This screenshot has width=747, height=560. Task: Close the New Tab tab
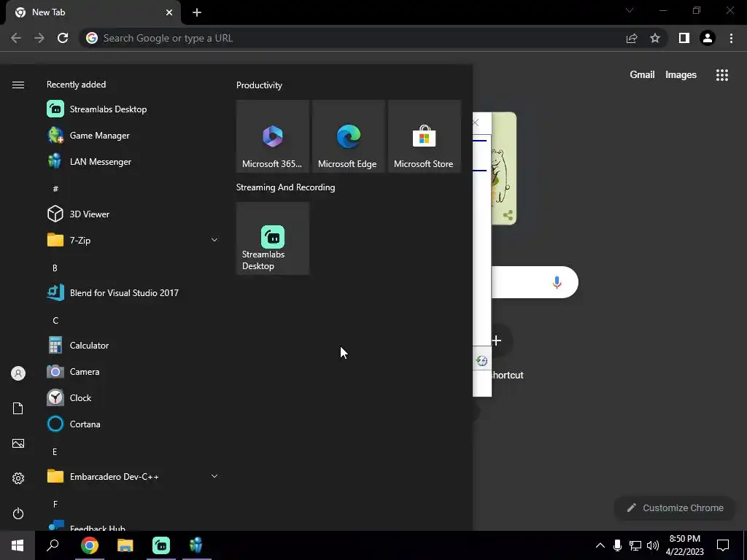[x=169, y=12]
